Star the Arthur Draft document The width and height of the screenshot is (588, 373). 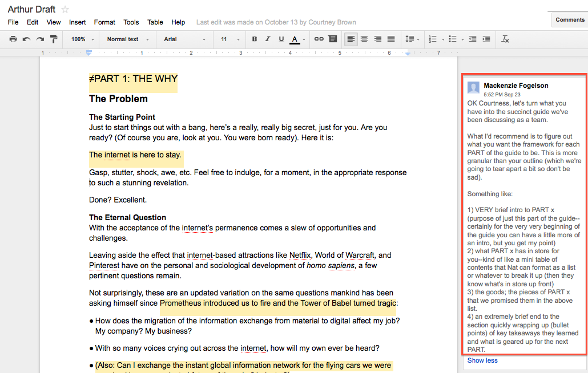pyautogui.click(x=65, y=10)
